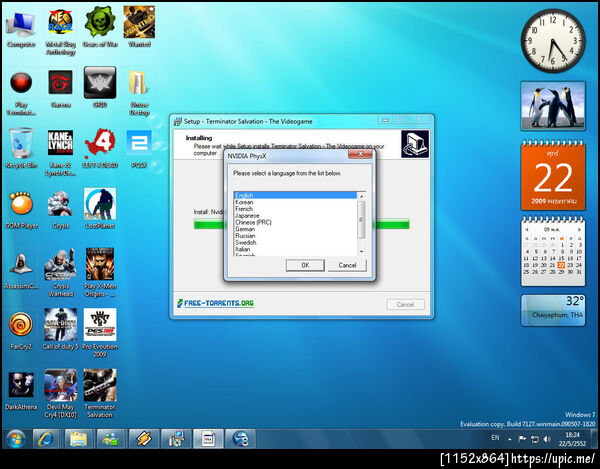Click the language list scroll up arrow
Screen dimensions: 600x469
pyautogui.click(x=361, y=196)
